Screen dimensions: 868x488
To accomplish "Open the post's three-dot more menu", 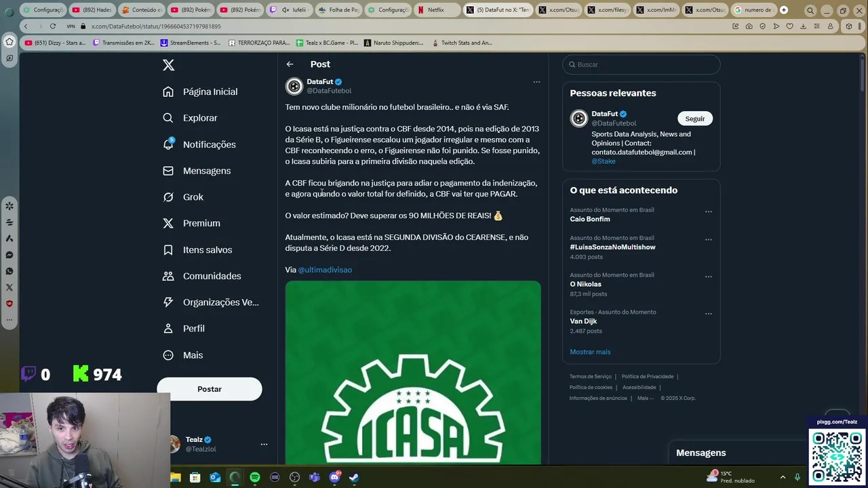I will click(x=536, y=82).
